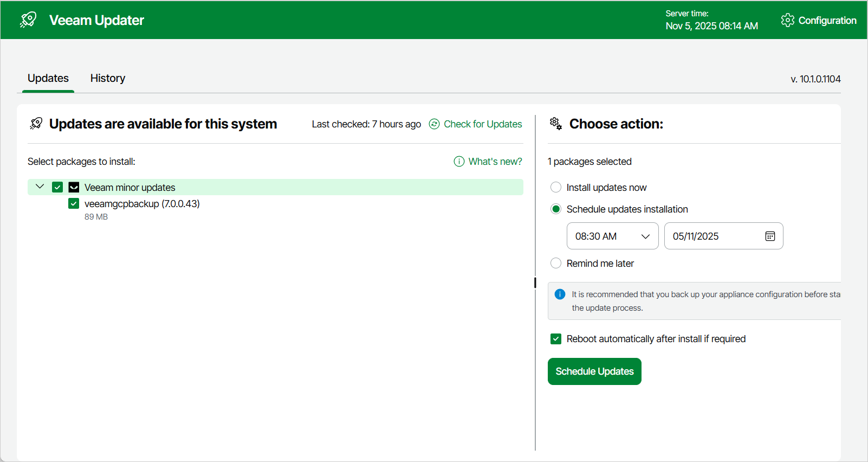The image size is (868, 462).
Task: Click the Veeam Updater title text
Action: pos(96,20)
